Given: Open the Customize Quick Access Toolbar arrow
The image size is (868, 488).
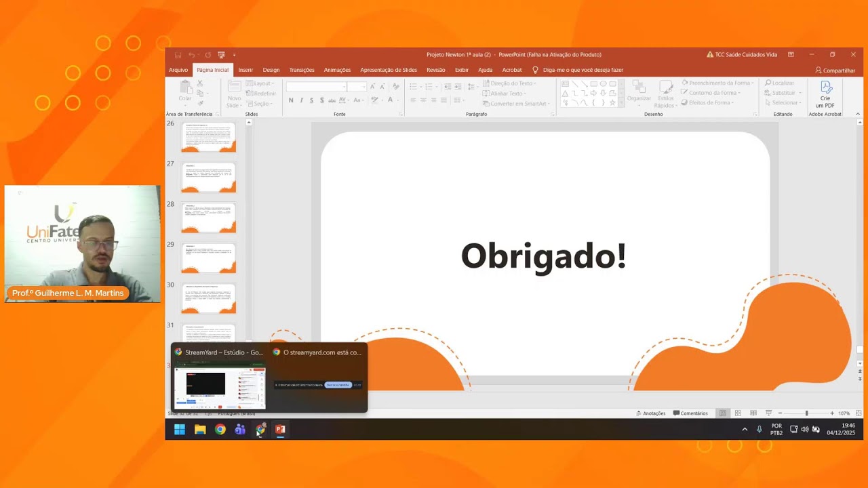Looking at the screenshot, I should point(234,55).
